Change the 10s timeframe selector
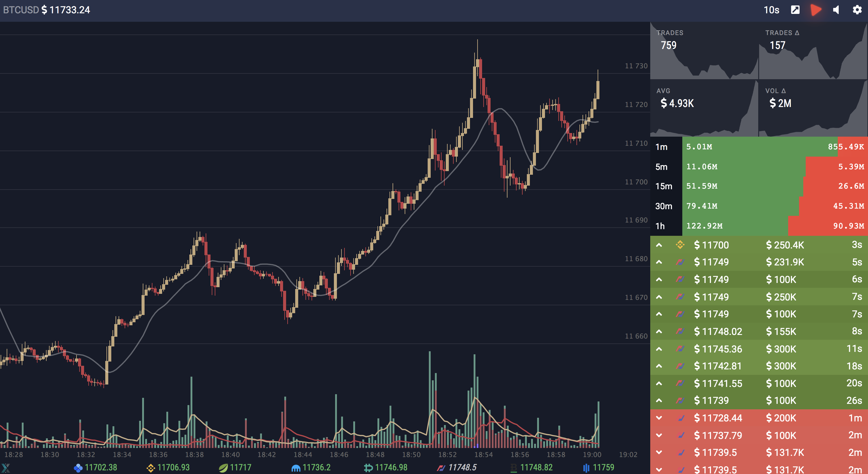Image resolution: width=868 pixels, height=474 pixels. (771, 10)
